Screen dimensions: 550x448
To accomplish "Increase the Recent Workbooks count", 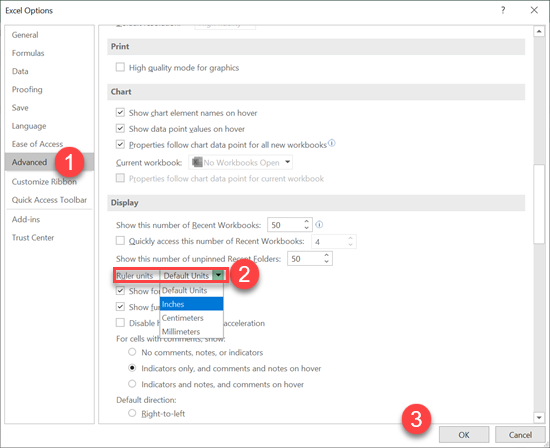I will 307,221.
